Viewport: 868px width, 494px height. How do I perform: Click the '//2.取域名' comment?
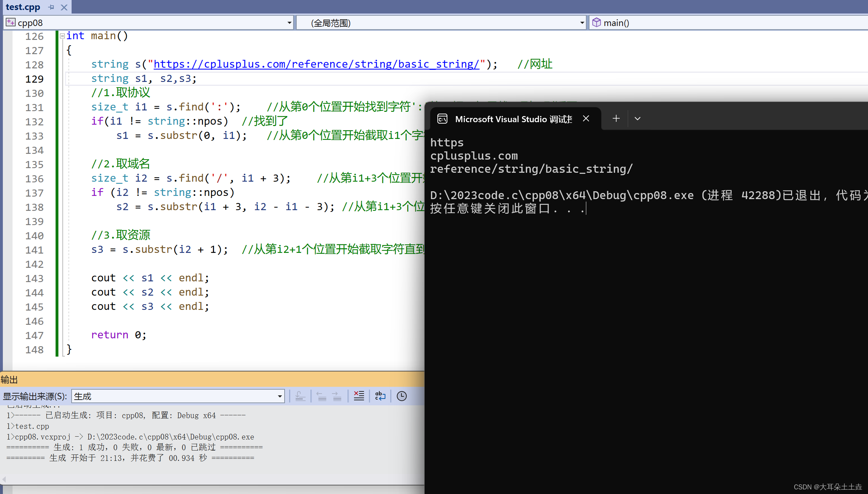click(x=121, y=164)
